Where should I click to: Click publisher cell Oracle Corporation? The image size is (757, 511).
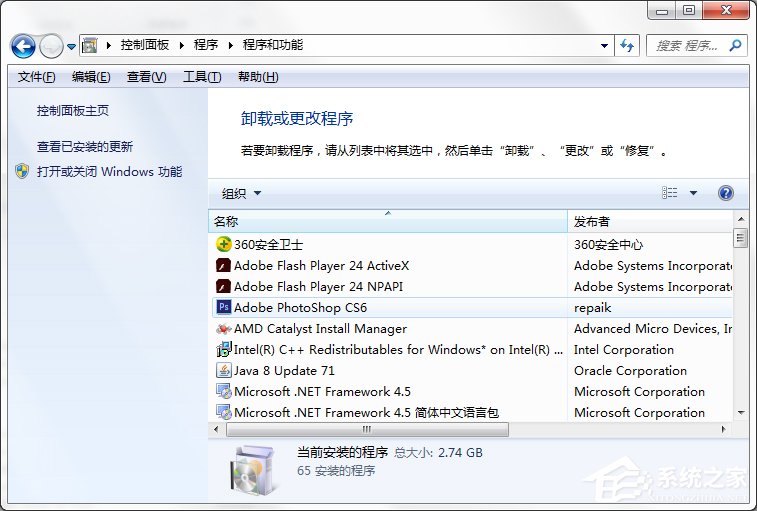pos(630,371)
